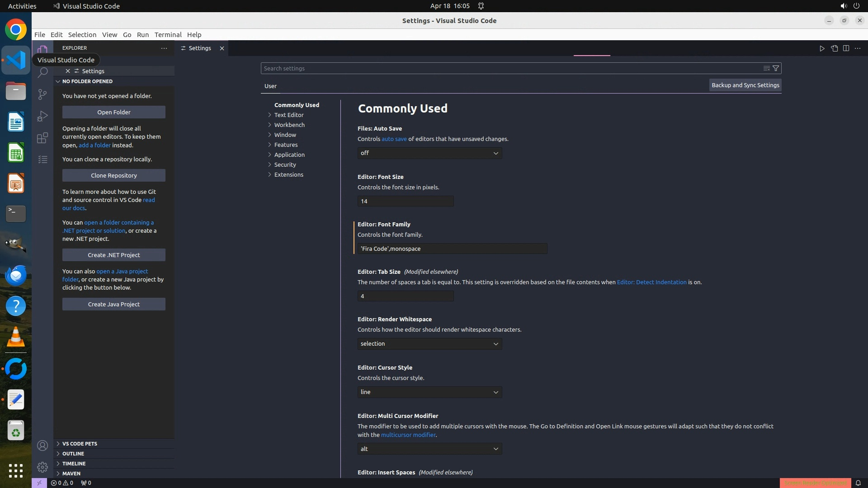Expand the Text Editor settings category
Image resolution: width=868 pixels, height=488 pixels.
pyautogui.click(x=288, y=115)
